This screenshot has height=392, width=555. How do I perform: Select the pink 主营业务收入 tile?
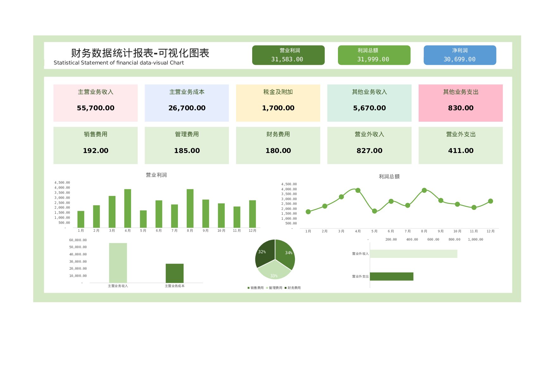click(96, 103)
